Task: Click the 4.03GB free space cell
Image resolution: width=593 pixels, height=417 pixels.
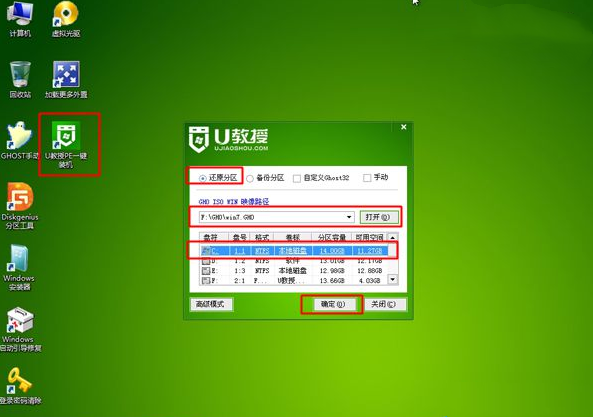Action: coord(369,281)
